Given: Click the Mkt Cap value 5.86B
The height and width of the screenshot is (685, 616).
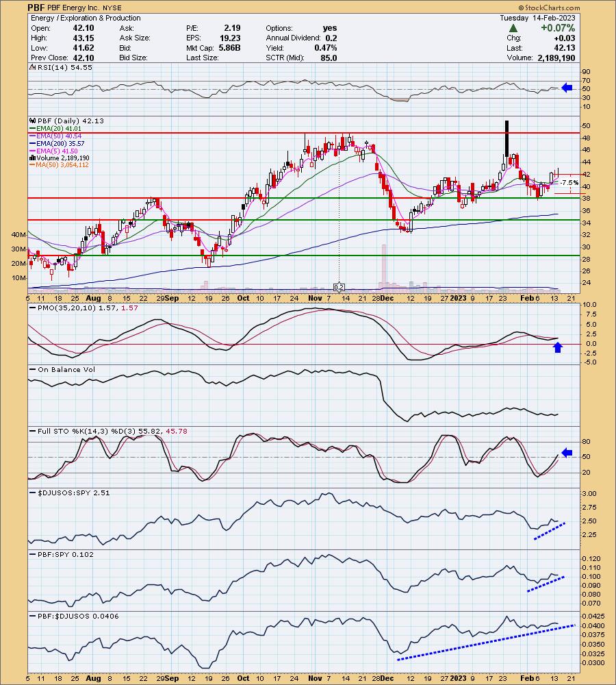Looking at the screenshot, I should 230,48.
